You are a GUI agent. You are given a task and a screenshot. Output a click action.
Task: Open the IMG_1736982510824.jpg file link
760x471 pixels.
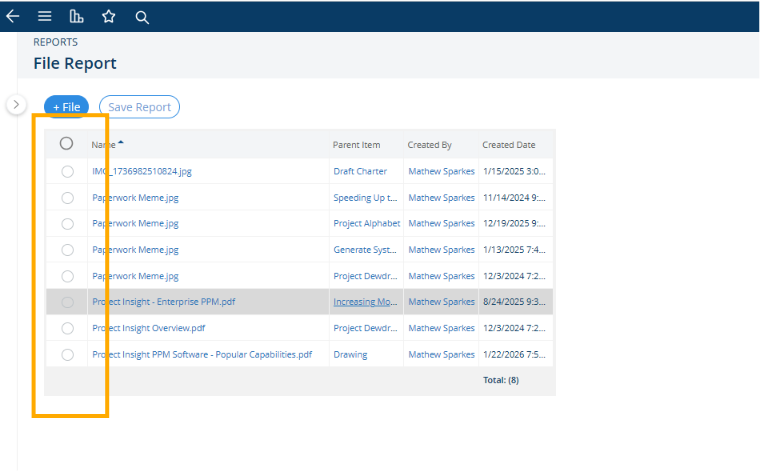(x=142, y=171)
